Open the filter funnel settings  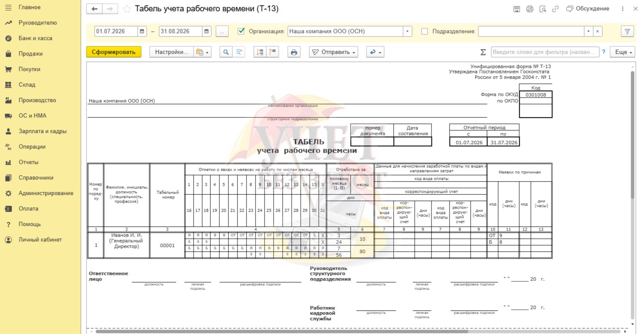pos(627,31)
